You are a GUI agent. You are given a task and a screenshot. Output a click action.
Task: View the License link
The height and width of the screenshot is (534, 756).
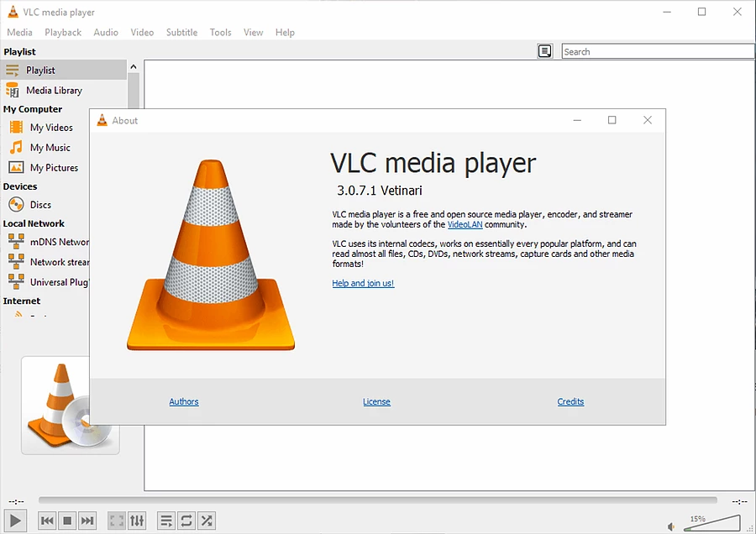[x=376, y=401]
